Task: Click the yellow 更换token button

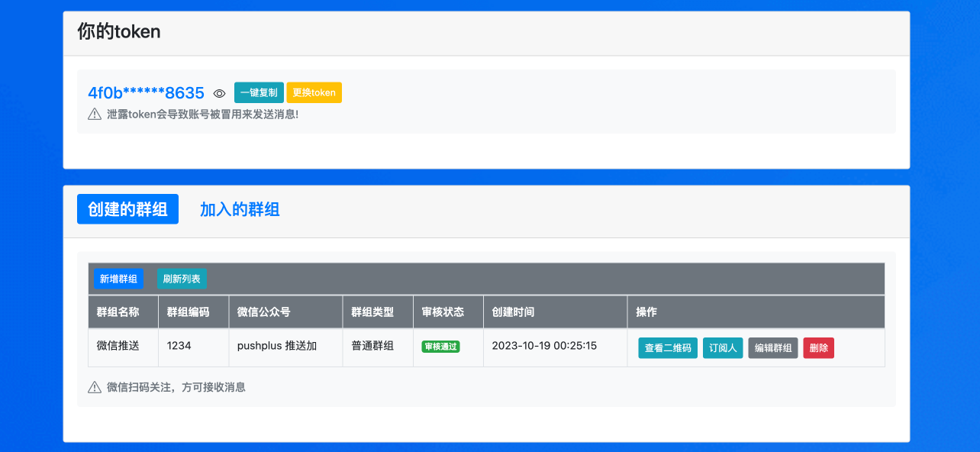Action: (x=314, y=92)
